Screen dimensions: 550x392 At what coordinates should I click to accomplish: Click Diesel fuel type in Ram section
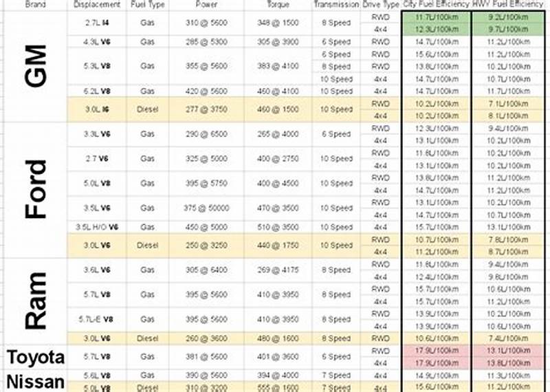(x=147, y=338)
